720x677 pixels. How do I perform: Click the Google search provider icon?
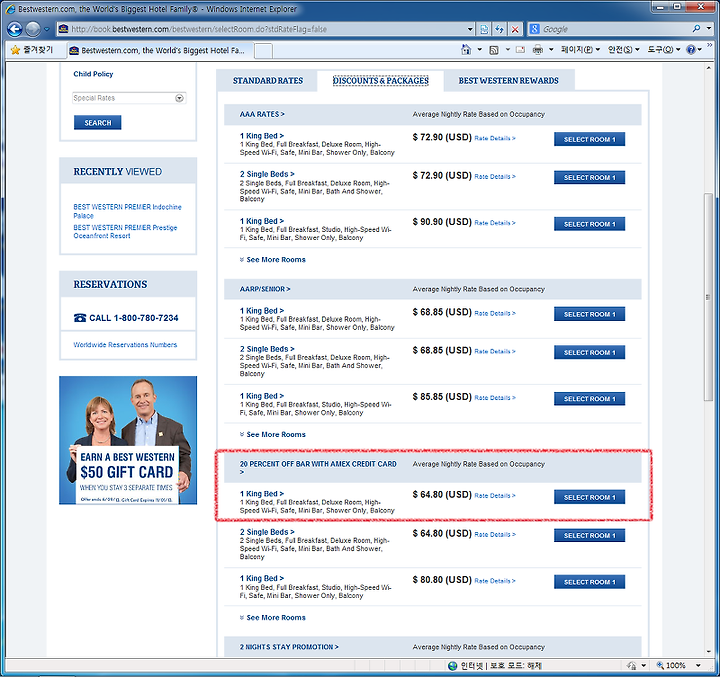(534, 29)
